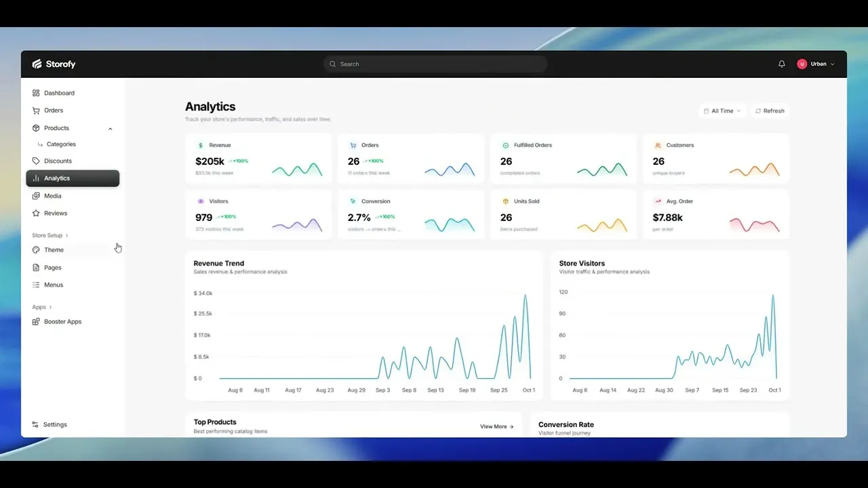Click the dollar icon on the Revenue card

point(200,145)
